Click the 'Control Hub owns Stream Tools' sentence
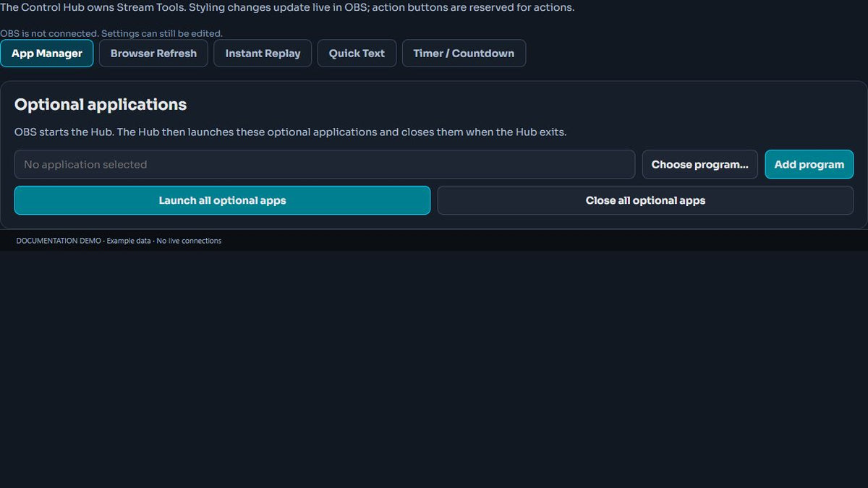The width and height of the screenshot is (868, 488). click(287, 7)
